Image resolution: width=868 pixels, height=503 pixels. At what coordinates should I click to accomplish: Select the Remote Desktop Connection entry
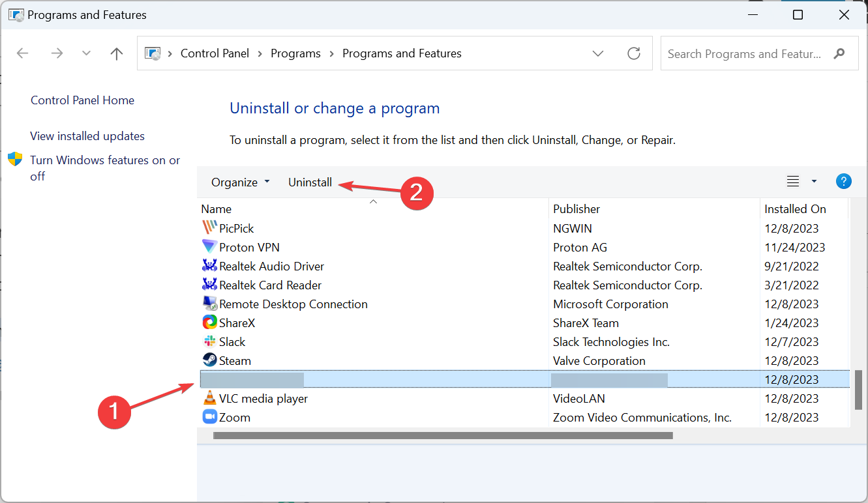point(524,304)
